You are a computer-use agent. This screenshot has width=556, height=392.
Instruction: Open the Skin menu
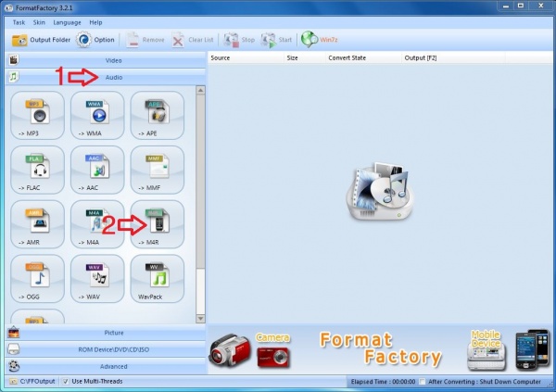point(39,22)
